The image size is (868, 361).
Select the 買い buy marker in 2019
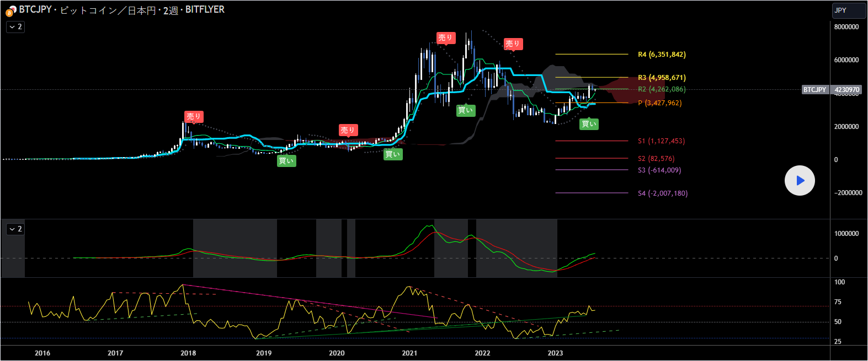pyautogui.click(x=286, y=161)
